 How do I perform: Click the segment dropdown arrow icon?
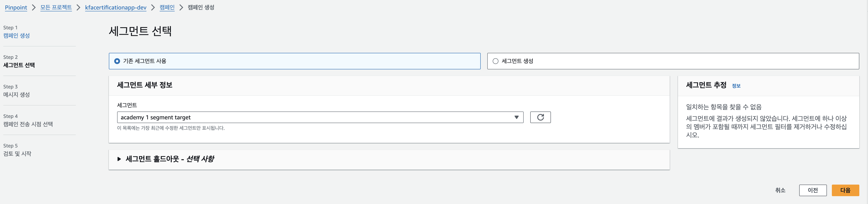pos(516,117)
